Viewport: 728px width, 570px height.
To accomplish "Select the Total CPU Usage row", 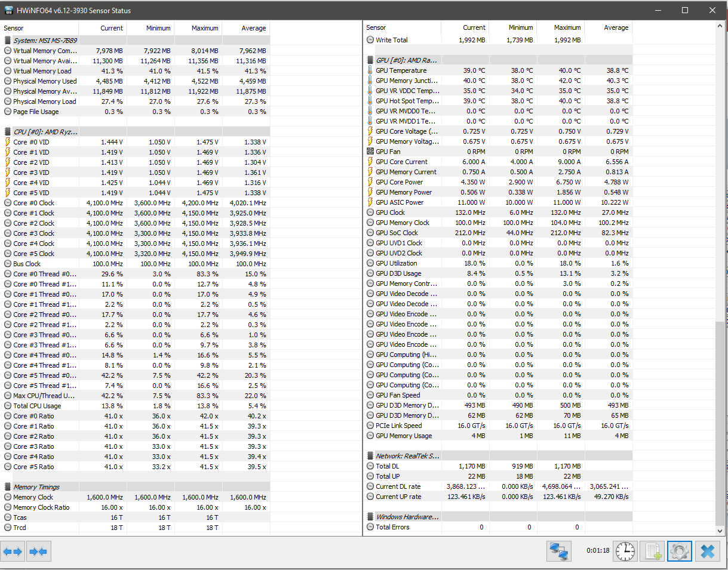I will click(x=37, y=406).
